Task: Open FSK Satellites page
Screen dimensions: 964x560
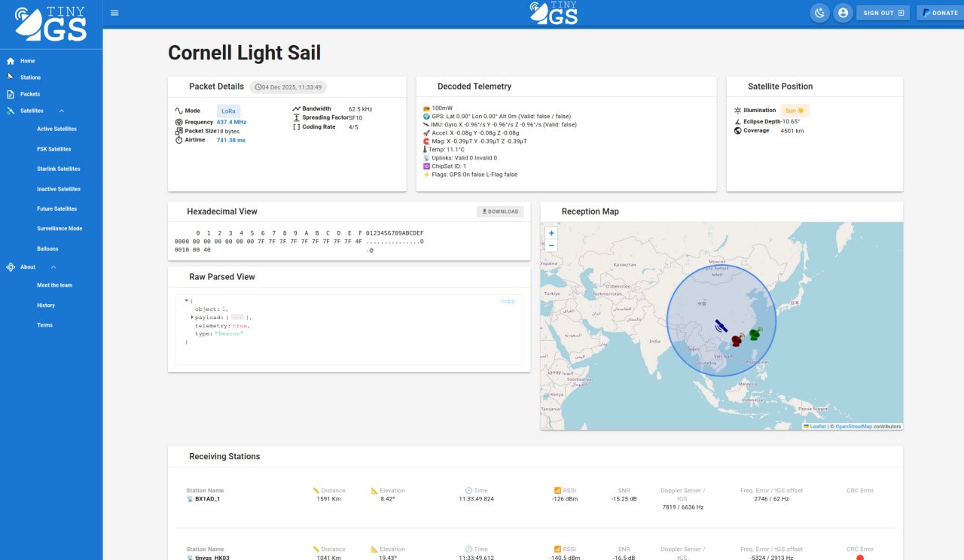Action: pyautogui.click(x=54, y=149)
